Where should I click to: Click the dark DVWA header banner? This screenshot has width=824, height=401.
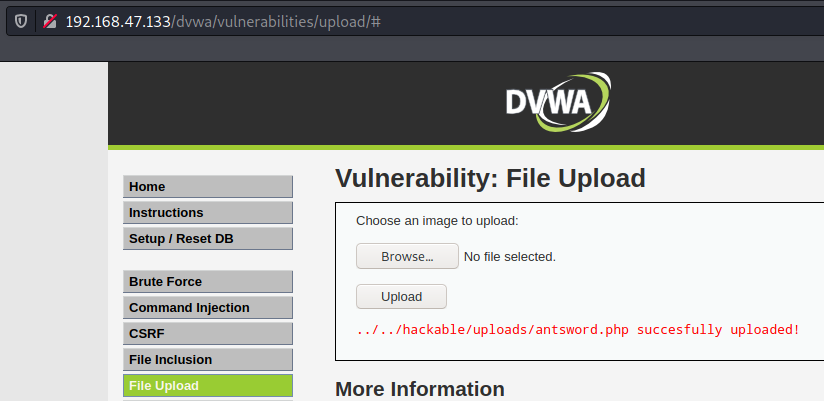point(300,102)
